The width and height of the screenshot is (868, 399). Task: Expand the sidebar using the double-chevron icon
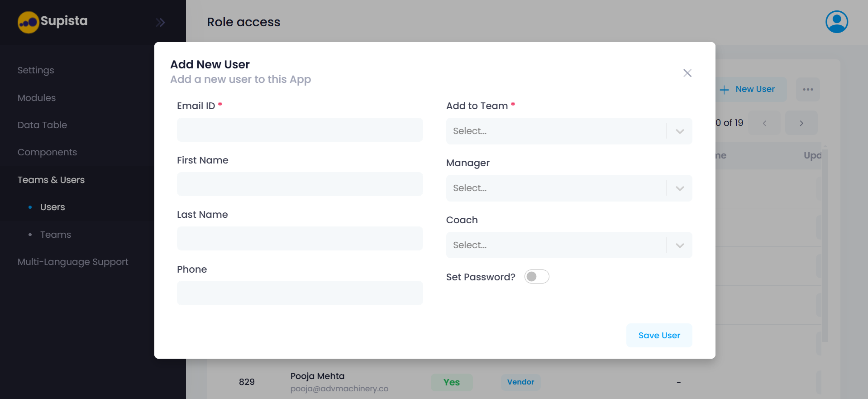click(x=160, y=22)
